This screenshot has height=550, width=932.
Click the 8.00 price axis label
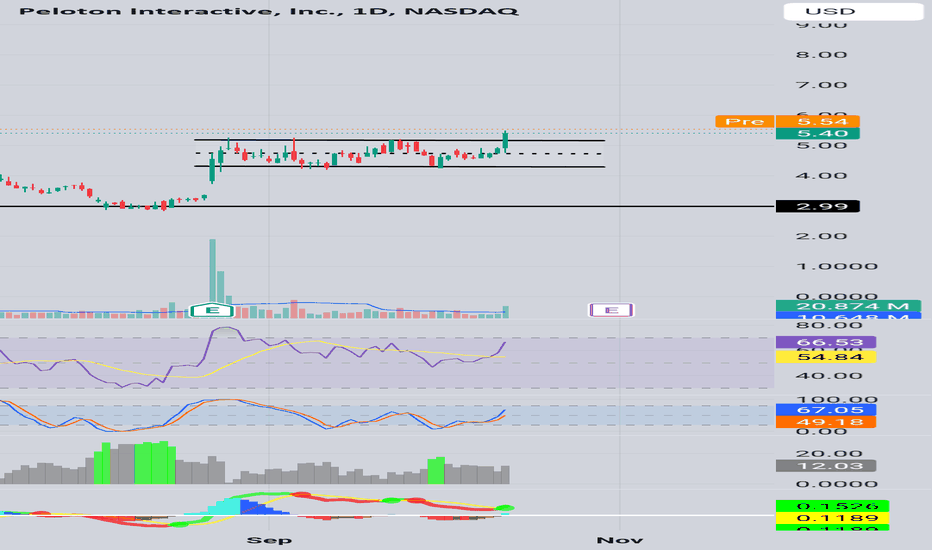(822, 55)
